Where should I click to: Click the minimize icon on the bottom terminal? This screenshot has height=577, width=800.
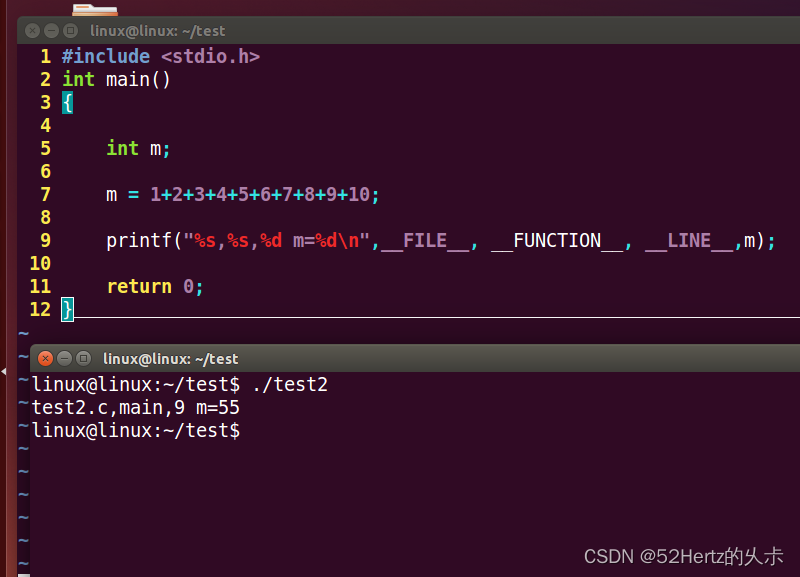(x=63, y=358)
